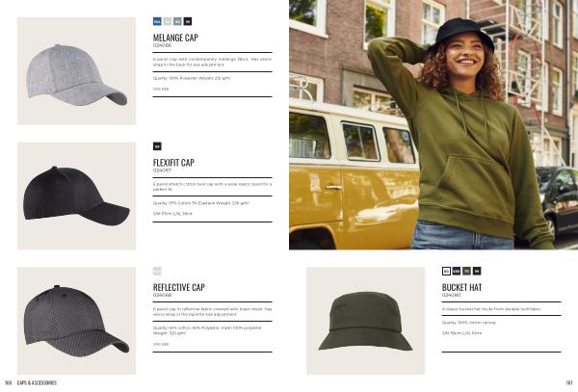Select the white Bucket Hat color swatch
The width and height of the screenshot is (578, 392).
446,272
